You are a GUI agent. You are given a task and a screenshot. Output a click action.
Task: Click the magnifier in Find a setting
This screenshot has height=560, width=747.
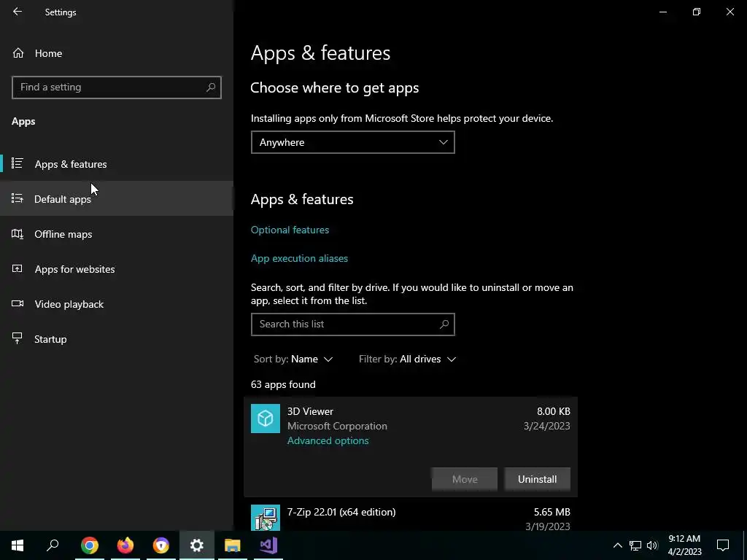[x=211, y=87]
